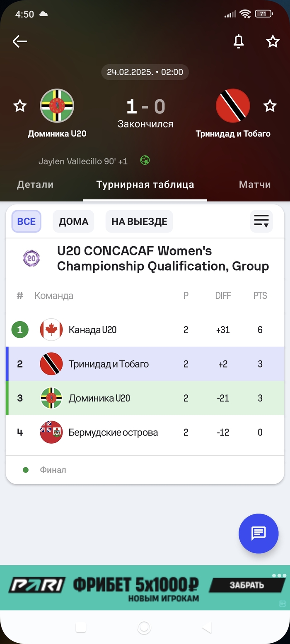Switch to the Матчи tab

tap(255, 185)
